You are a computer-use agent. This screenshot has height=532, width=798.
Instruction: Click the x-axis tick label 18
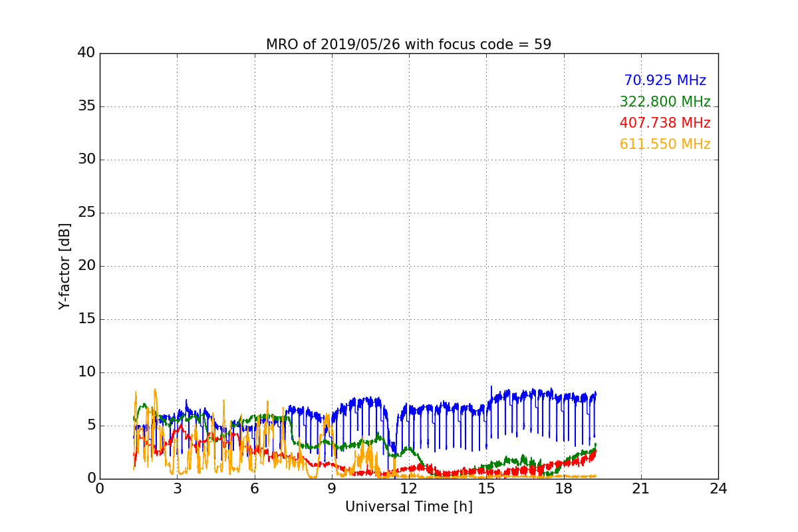[x=563, y=489]
